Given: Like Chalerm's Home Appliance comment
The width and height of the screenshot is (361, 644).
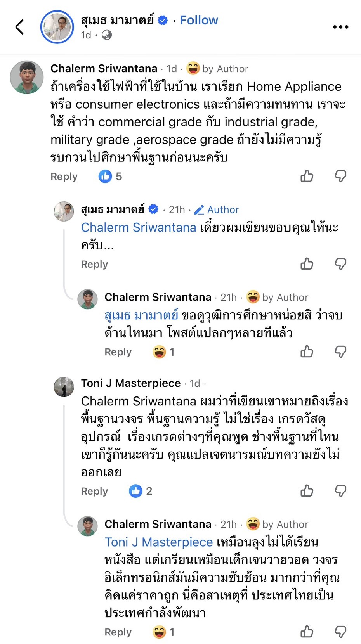Looking at the screenshot, I should 307,176.
